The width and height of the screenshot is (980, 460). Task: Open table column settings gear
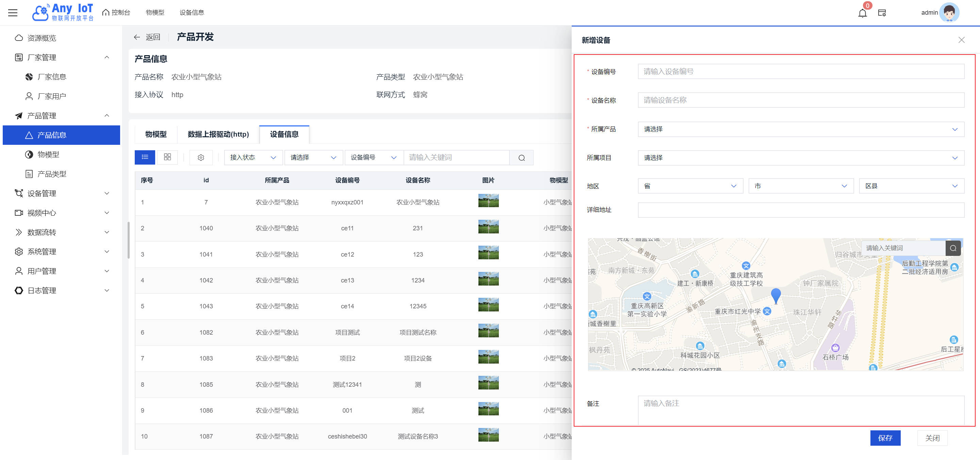pos(201,158)
